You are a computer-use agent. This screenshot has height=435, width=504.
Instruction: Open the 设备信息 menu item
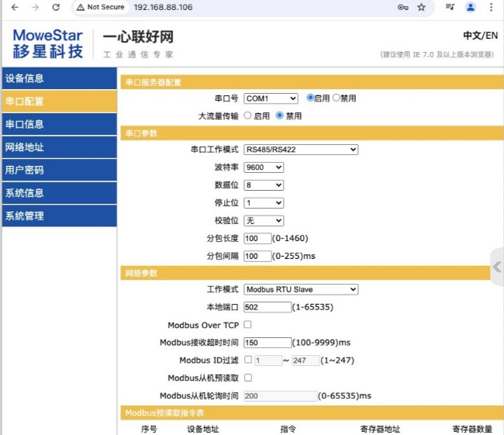click(x=60, y=78)
